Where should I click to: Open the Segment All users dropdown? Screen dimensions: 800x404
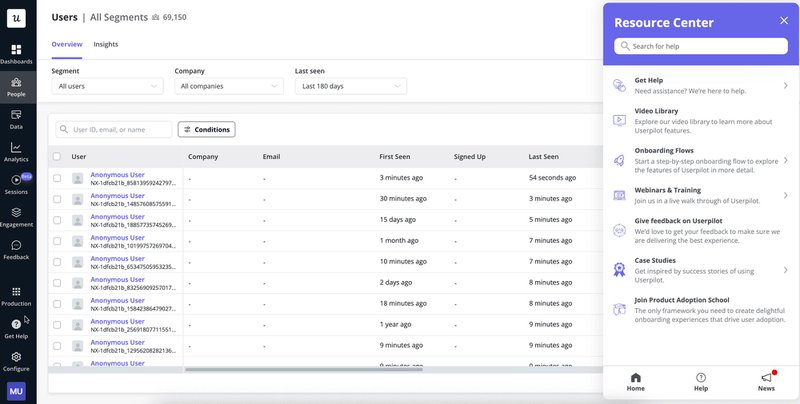(107, 86)
